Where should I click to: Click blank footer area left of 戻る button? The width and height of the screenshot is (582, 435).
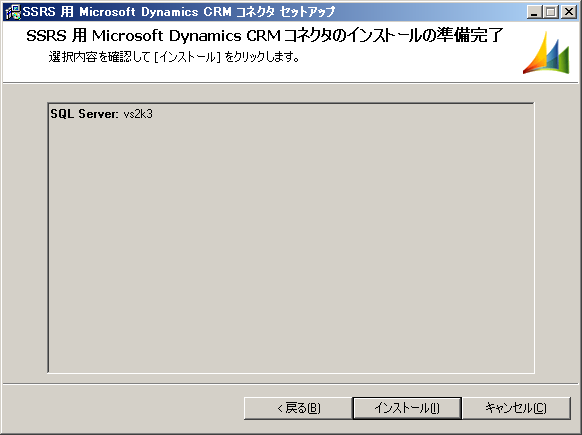122,408
